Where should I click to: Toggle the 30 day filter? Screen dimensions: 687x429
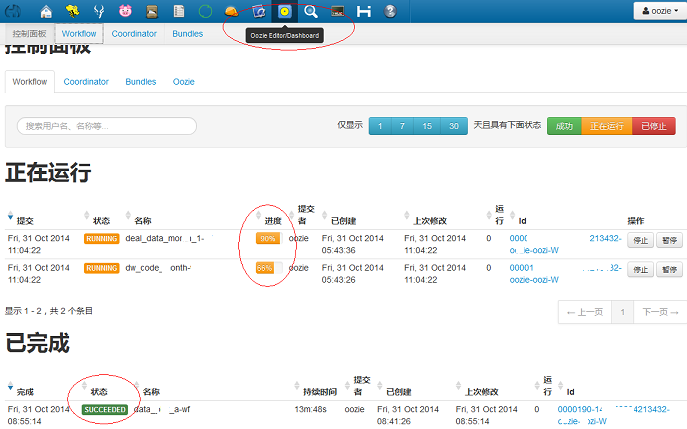click(454, 126)
